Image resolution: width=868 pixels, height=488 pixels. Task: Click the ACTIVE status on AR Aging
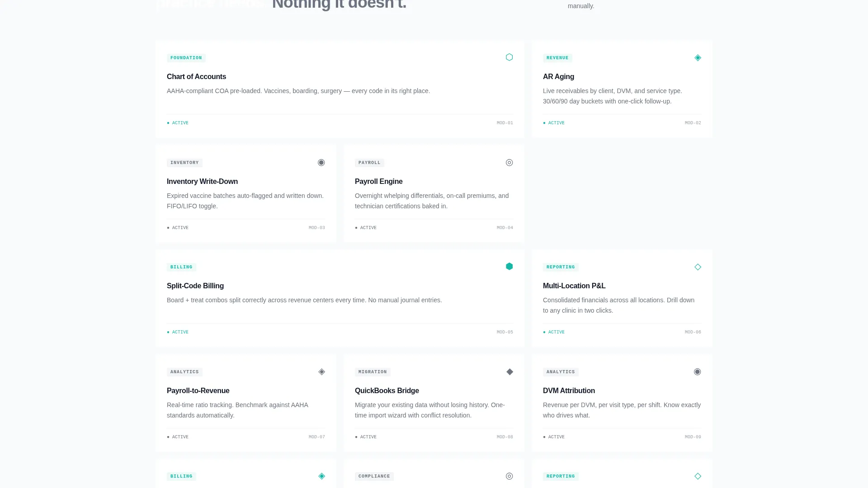point(554,123)
